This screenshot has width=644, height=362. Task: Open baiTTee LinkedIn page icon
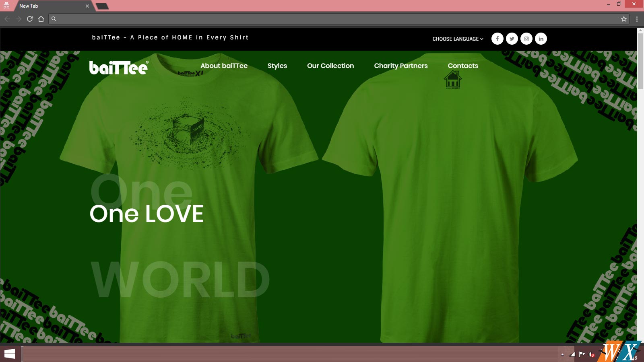click(541, 39)
